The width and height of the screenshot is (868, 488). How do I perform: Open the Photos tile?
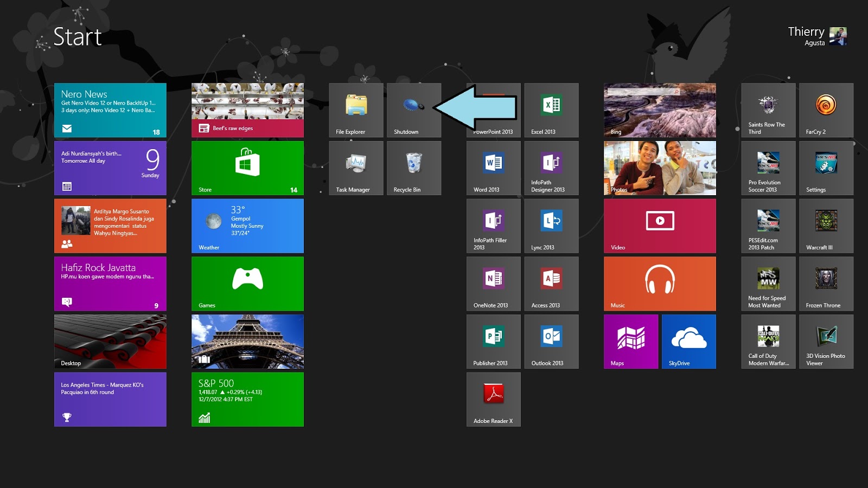[660, 168]
